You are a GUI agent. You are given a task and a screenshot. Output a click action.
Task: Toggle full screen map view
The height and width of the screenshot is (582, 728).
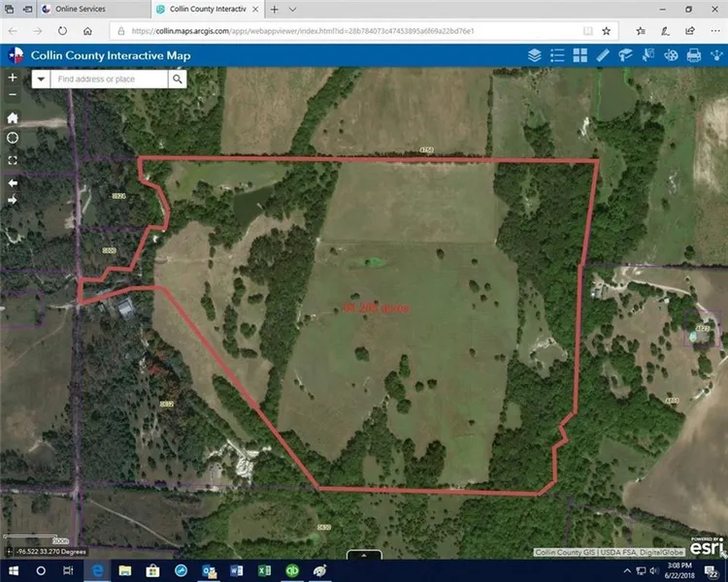coord(13,159)
